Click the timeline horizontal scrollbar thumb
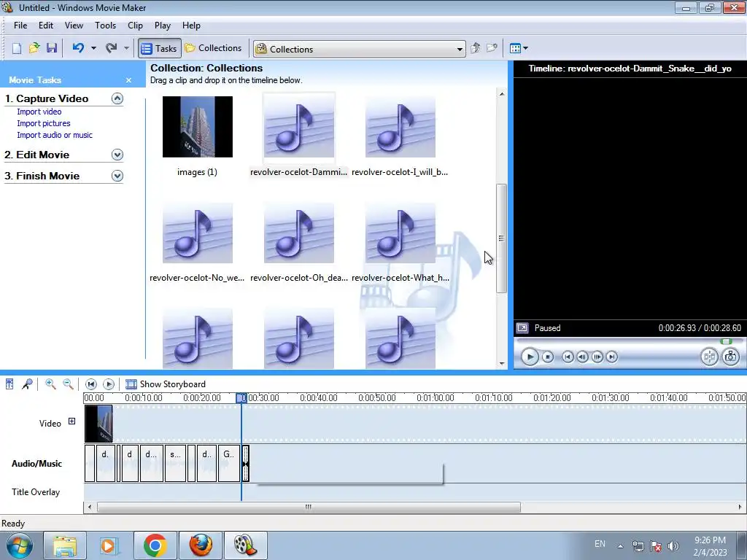Viewport: 747px width, 560px height. tap(309, 507)
